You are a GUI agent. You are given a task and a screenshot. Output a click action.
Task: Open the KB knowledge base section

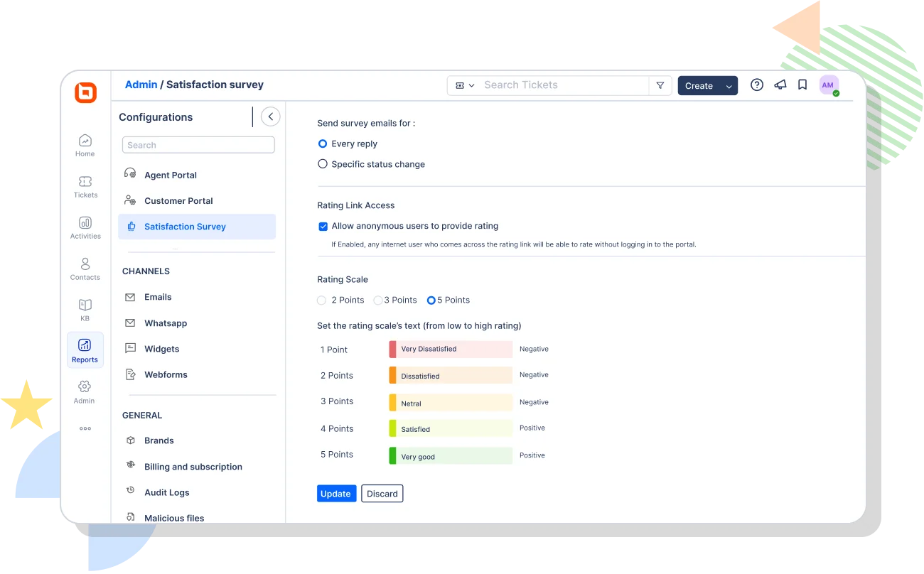pyautogui.click(x=85, y=309)
